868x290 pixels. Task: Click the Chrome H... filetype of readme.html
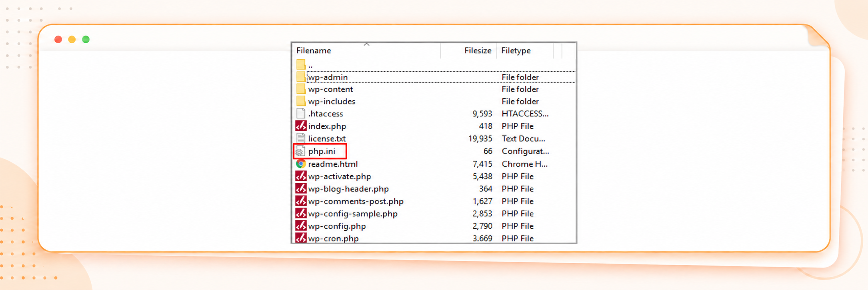pyautogui.click(x=525, y=164)
